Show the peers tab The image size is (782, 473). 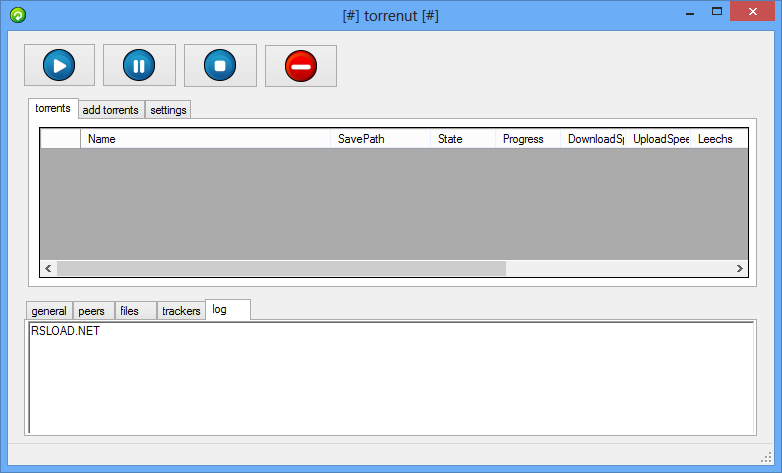click(92, 311)
